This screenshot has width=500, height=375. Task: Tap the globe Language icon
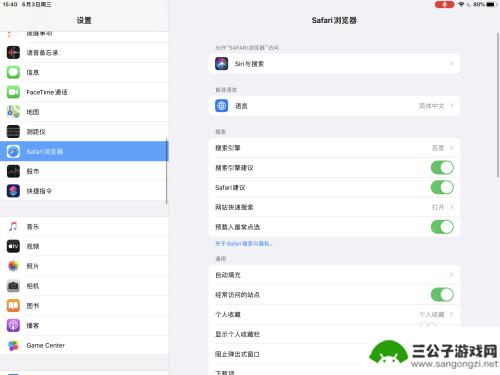222,106
